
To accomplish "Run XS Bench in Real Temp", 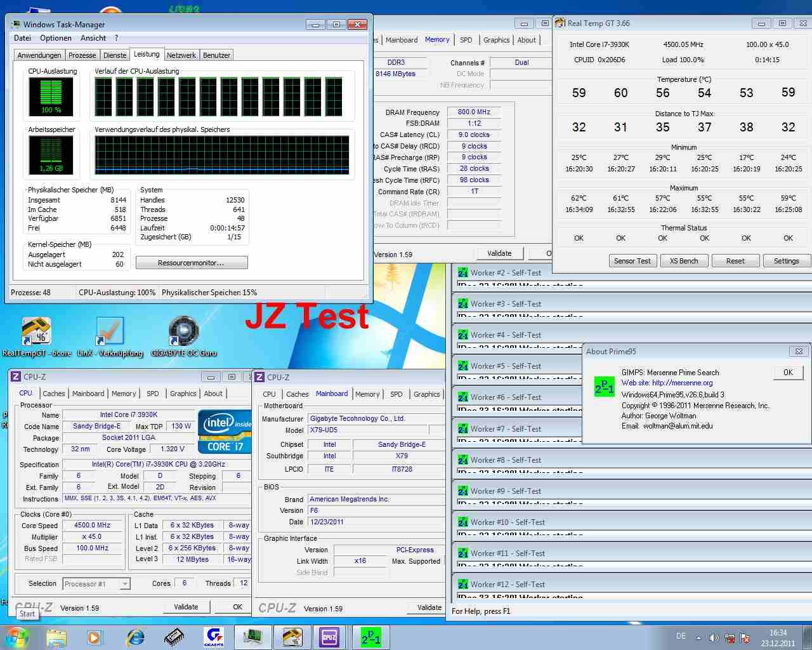I will [684, 261].
